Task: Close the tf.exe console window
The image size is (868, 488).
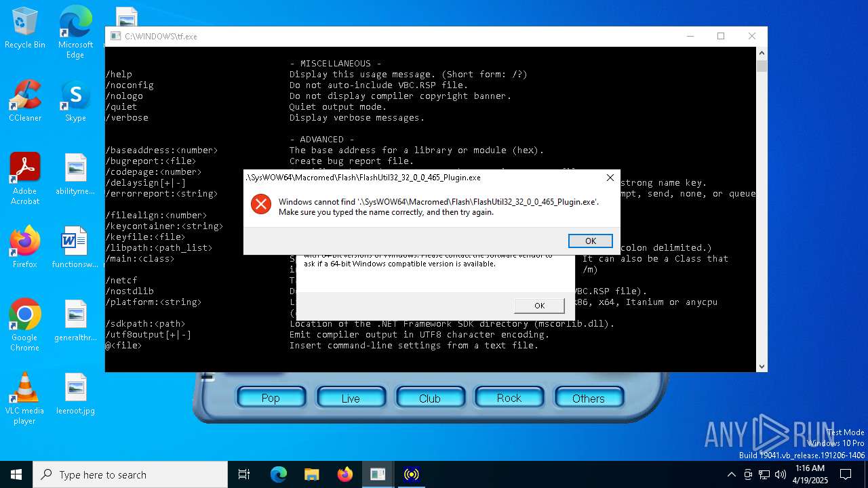Action: (x=752, y=37)
